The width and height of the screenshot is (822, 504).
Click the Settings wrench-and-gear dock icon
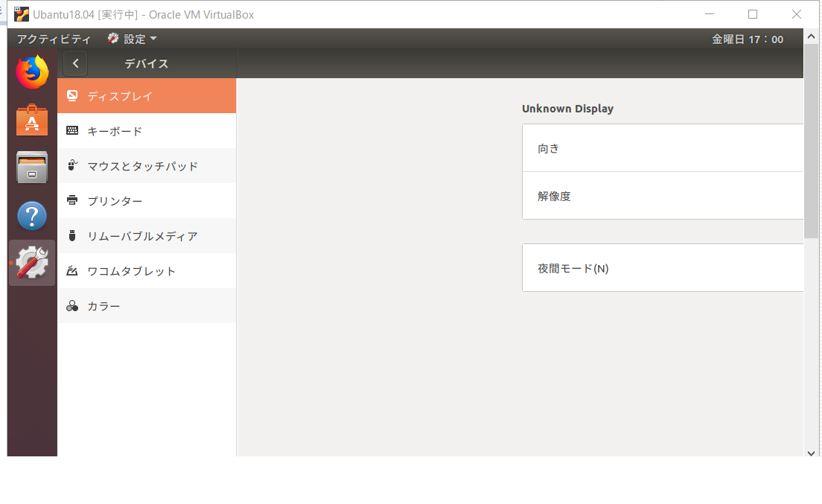tap(32, 263)
